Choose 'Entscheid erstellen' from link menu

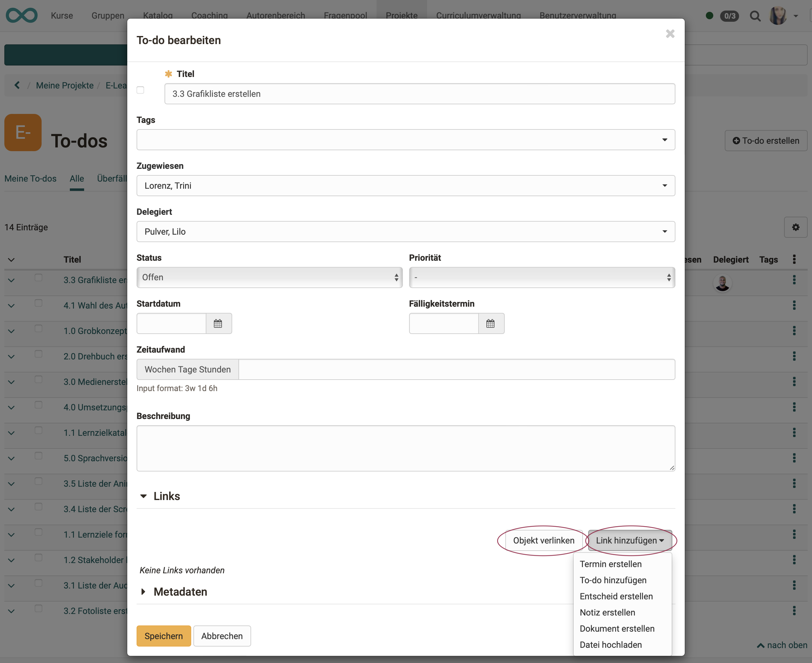616,596
